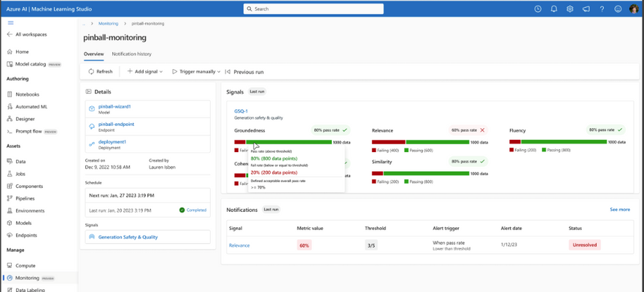Screen dimensions: 644x292
Task: Open the GSQ-1 signal link
Action: point(241,111)
